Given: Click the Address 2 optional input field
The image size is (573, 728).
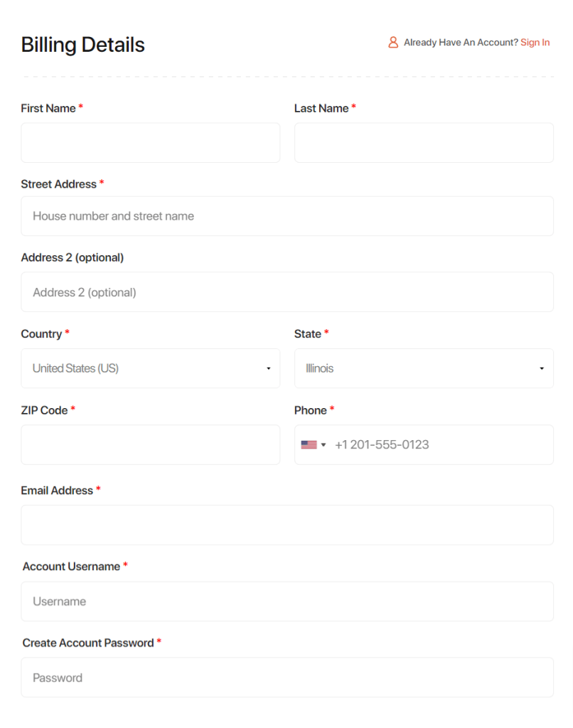Looking at the screenshot, I should pyautogui.click(x=287, y=292).
